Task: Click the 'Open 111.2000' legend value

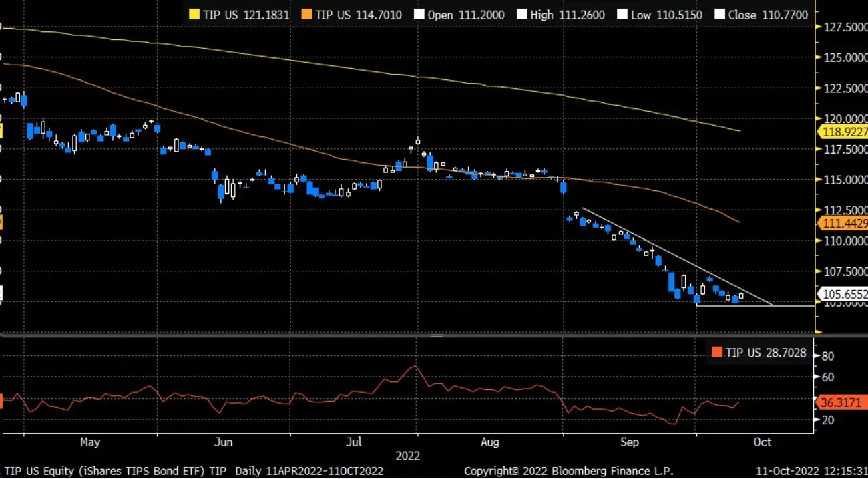Action: click(466, 15)
